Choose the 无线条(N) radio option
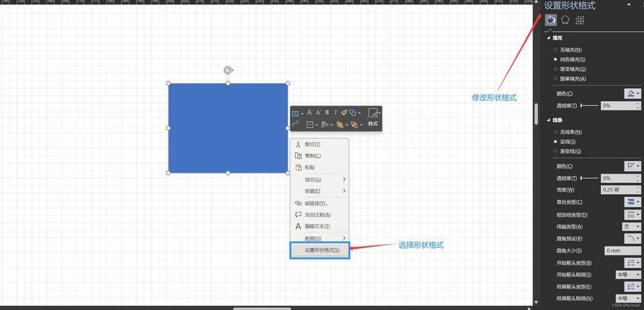Screen dimensions: 644x310 tap(555, 132)
